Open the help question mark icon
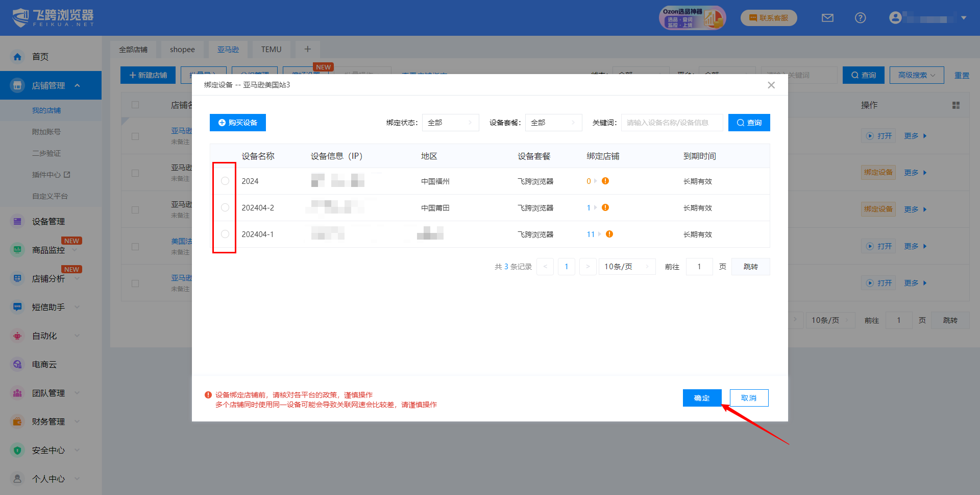Viewport: 980px width, 495px height. [860, 18]
